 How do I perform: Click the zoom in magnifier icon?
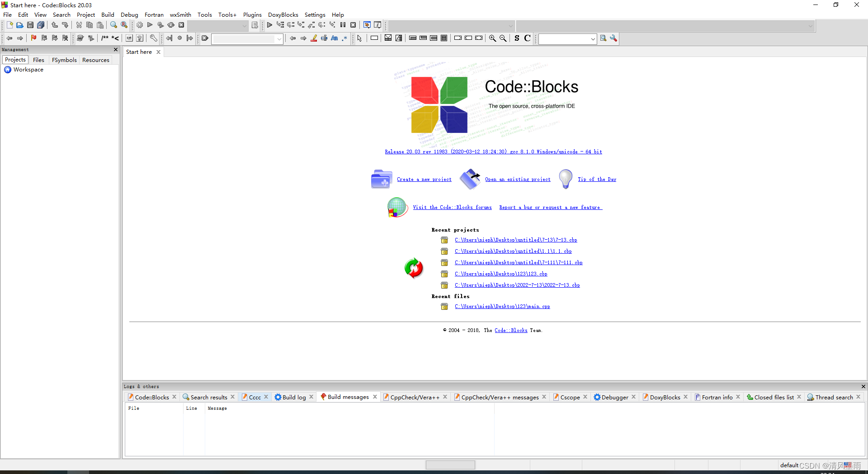493,38
